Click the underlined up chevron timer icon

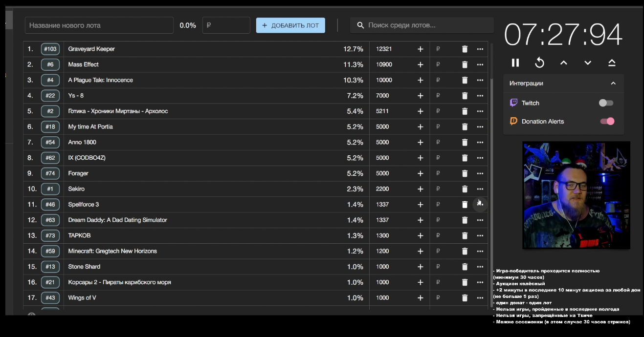[612, 63]
